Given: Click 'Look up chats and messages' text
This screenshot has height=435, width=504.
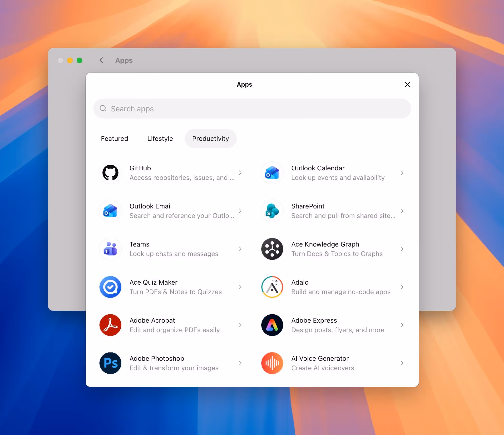Looking at the screenshot, I should pyautogui.click(x=174, y=254).
